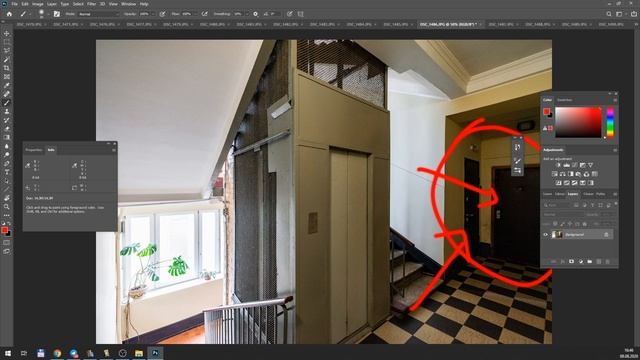This screenshot has width=640, height=360.
Task: Enable airbrush-style build-up
Action: [204, 14]
